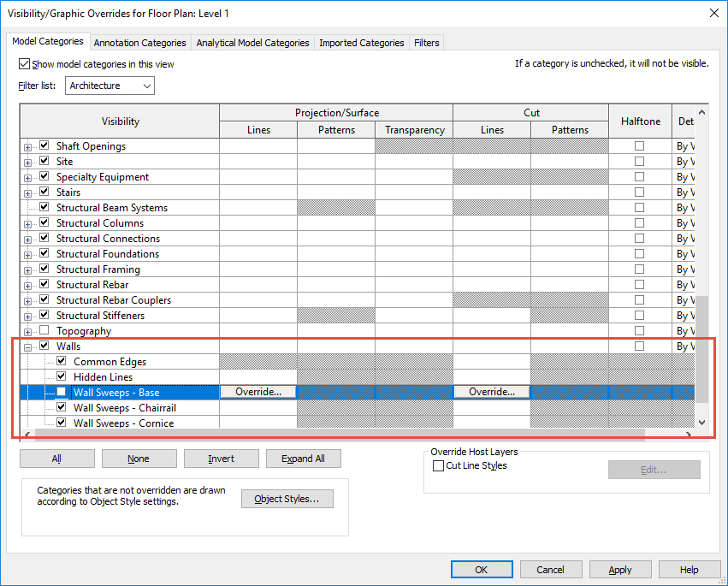Switch to the Annotation Categories tab

point(139,43)
